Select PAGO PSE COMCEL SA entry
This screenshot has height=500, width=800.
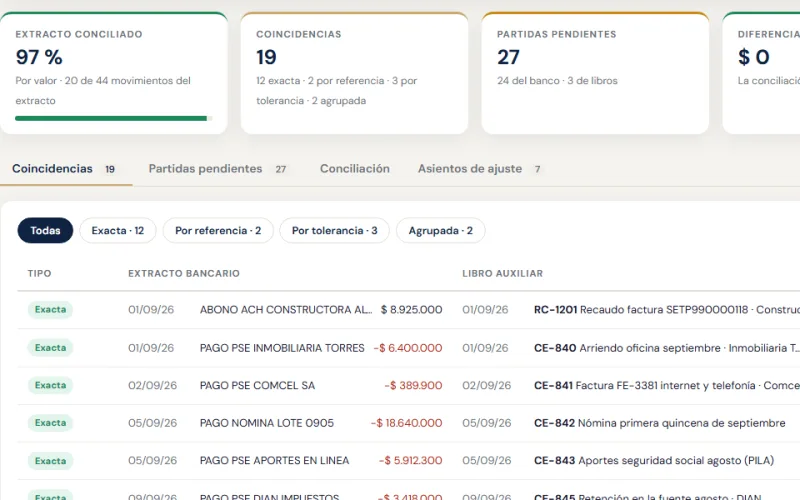click(x=258, y=385)
